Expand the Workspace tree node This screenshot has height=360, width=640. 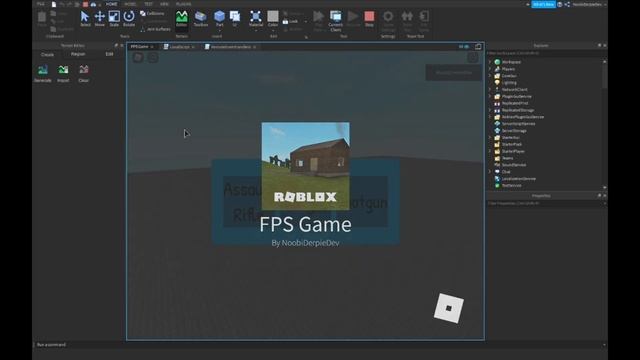(x=490, y=62)
